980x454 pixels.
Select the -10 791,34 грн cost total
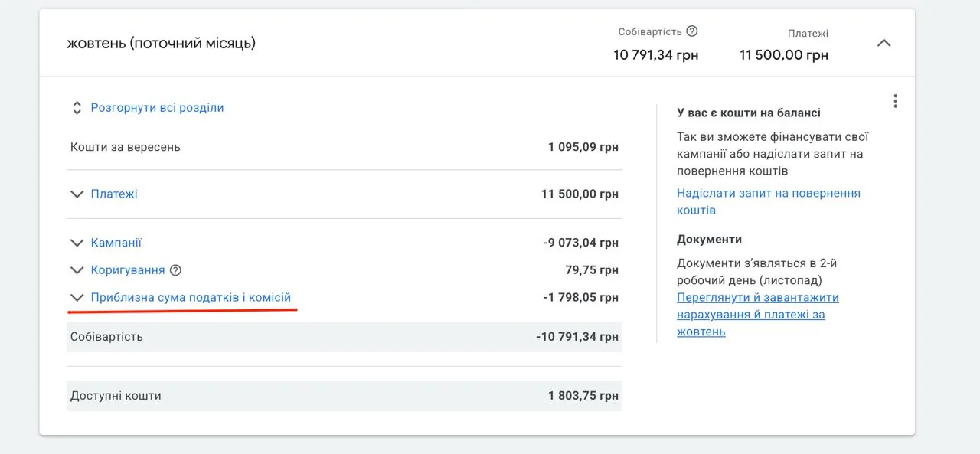(577, 337)
